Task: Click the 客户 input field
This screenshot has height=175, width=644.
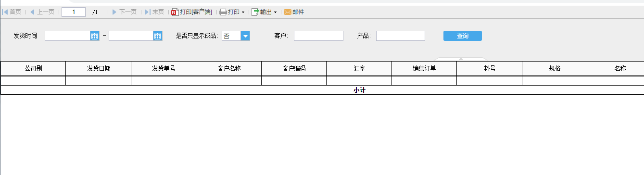Action: 318,36
